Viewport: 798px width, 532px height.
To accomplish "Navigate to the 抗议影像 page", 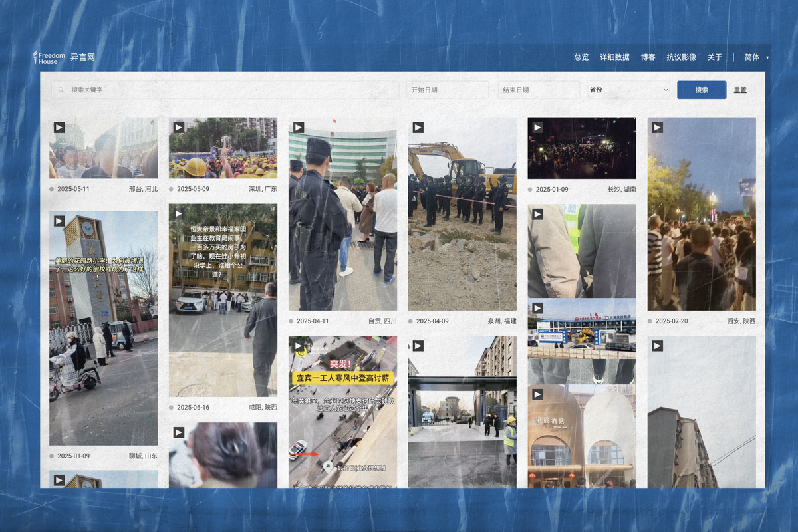I will tap(681, 57).
